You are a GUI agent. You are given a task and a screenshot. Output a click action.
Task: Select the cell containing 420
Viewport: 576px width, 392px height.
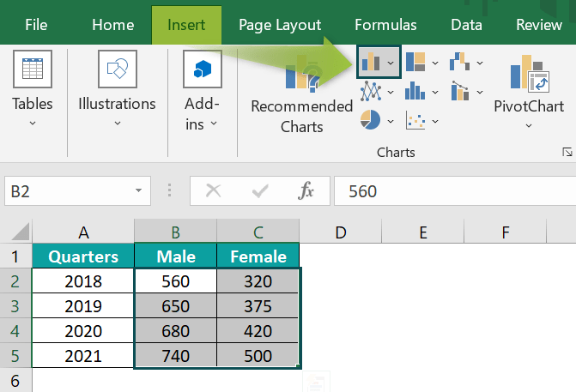tap(258, 331)
